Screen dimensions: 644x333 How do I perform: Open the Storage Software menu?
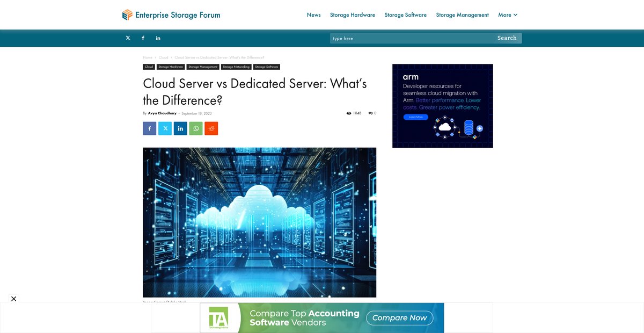[406, 15]
